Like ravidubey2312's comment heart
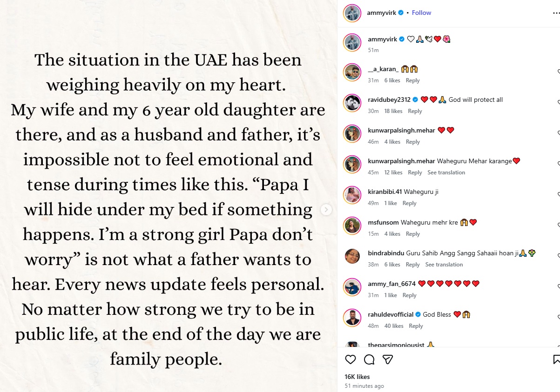The width and height of the screenshot is (560, 392). point(558,102)
